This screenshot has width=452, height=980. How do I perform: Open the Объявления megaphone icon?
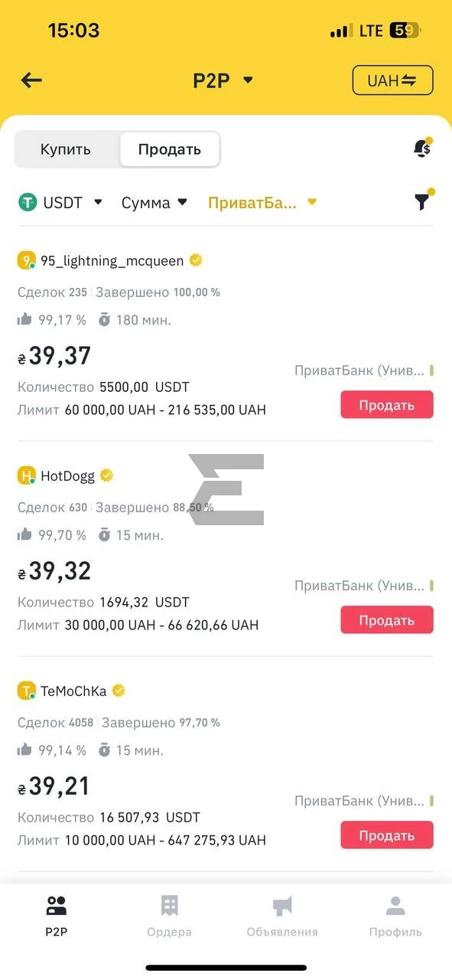pos(282,906)
